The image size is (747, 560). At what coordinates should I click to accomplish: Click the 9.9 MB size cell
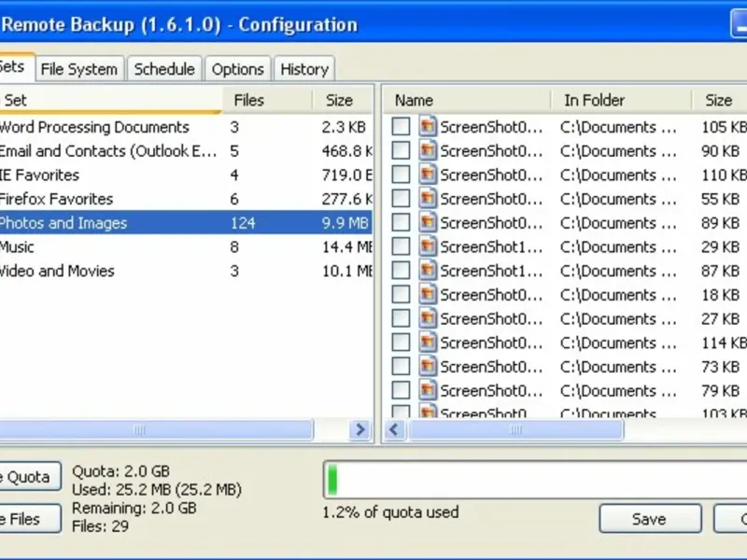pyautogui.click(x=345, y=223)
